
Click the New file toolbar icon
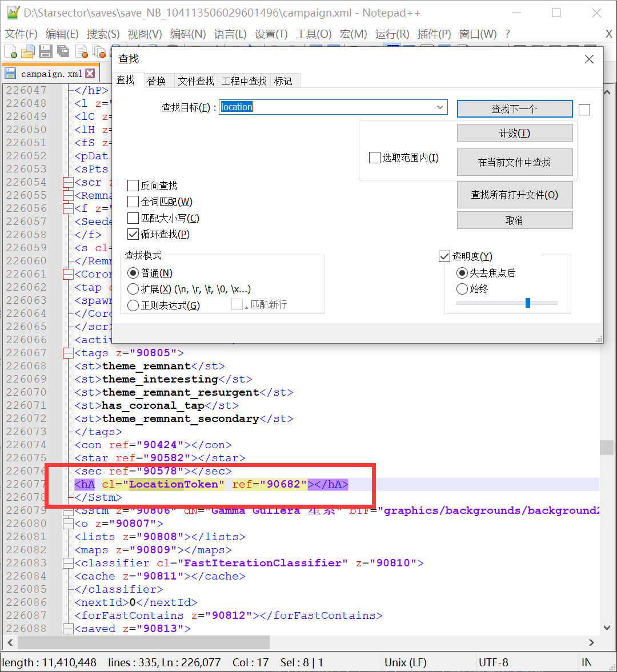click(11, 52)
